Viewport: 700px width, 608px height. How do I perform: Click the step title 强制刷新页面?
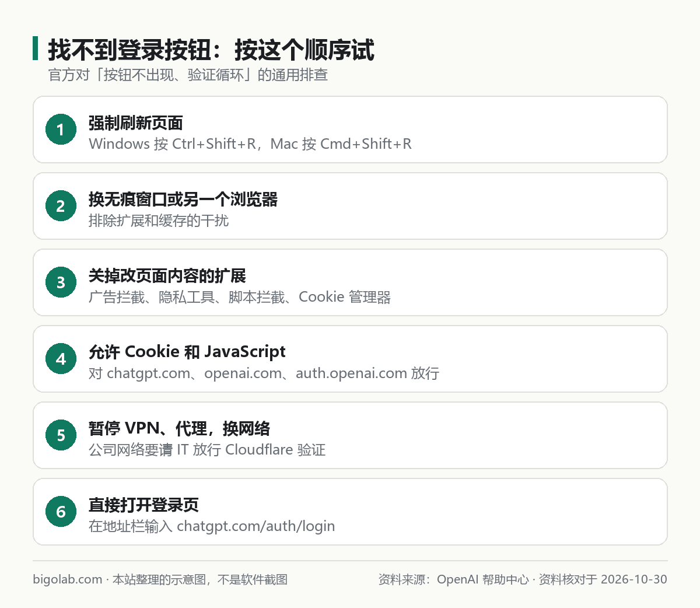coord(136,123)
